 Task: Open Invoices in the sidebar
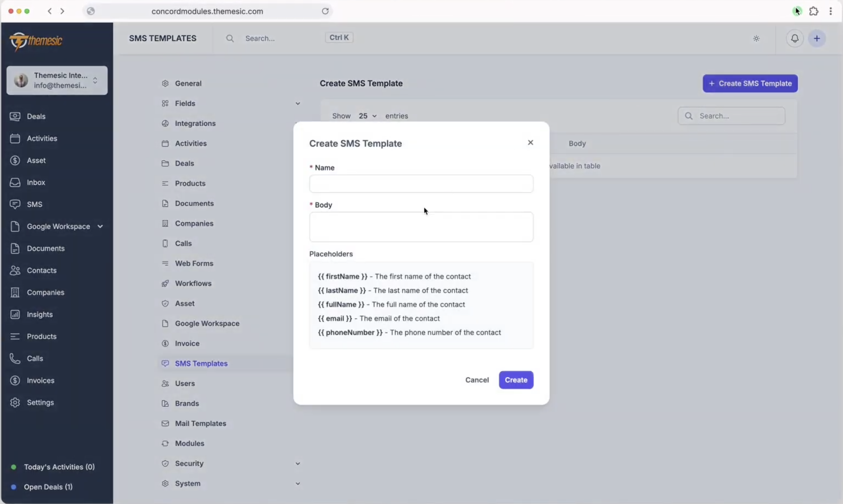tap(40, 380)
